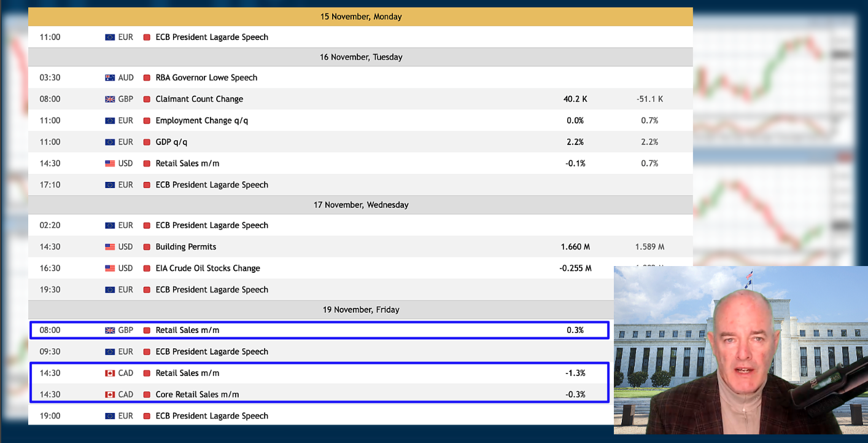Click red importance marker for the 19:00 Lagarde Speech

pyautogui.click(x=147, y=416)
